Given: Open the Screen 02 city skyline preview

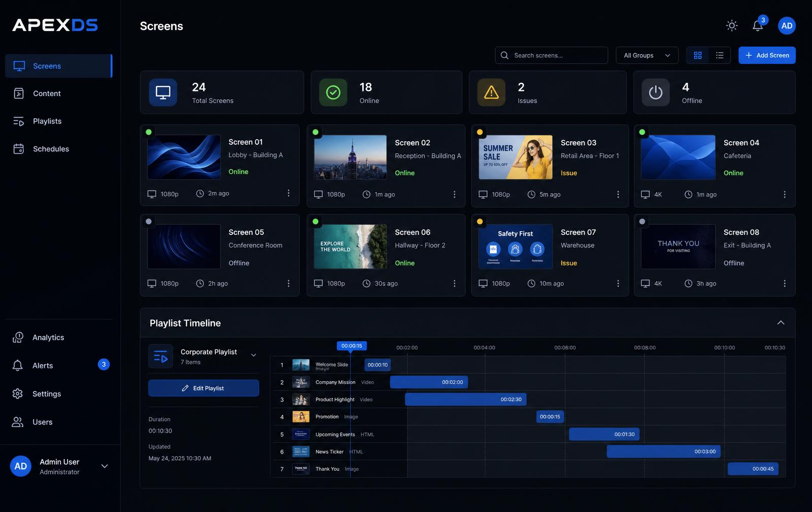Looking at the screenshot, I should click(350, 157).
